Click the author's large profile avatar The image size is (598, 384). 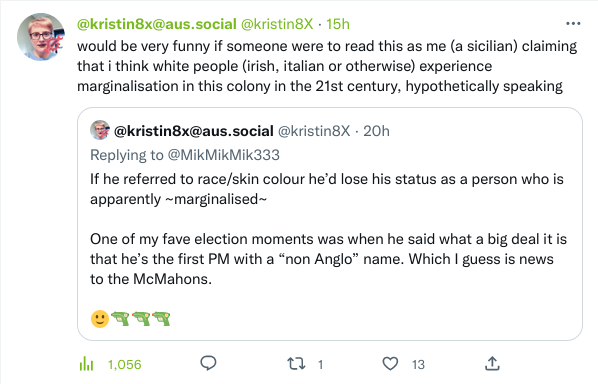[x=41, y=37]
